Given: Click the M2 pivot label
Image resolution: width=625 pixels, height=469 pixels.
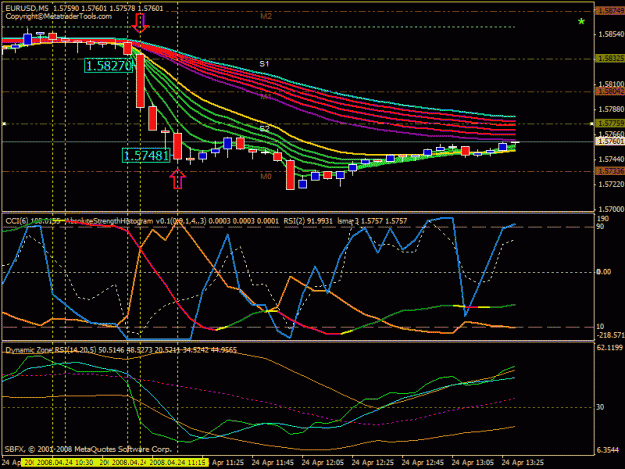Looking at the screenshot, I should 266,16.
